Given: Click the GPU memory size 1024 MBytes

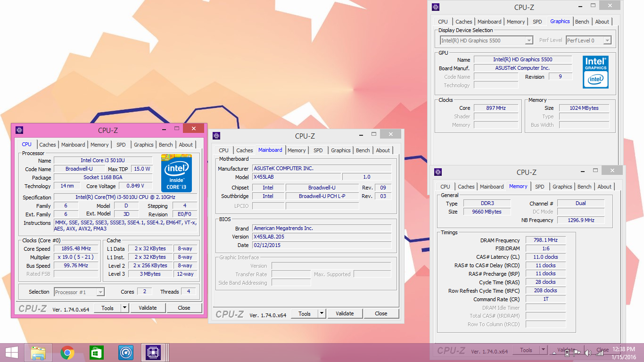Looking at the screenshot, I should [x=584, y=108].
